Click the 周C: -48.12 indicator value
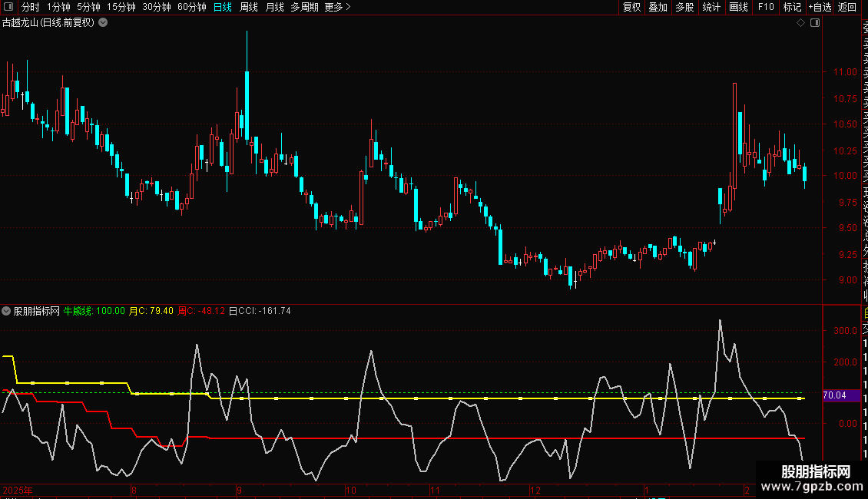 tap(201, 311)
